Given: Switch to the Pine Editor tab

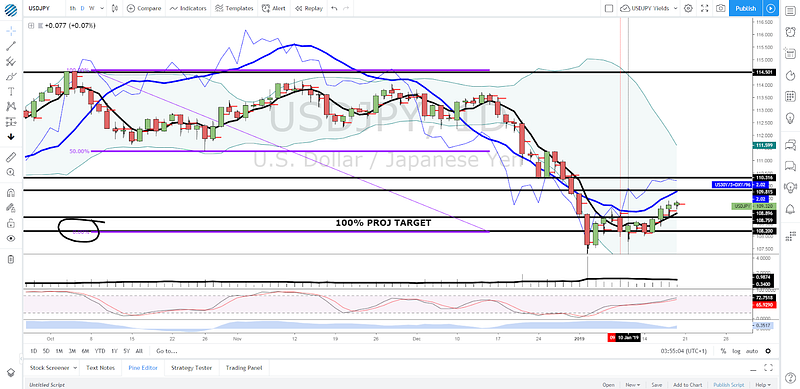Looking at the screenshot, I should [143, 368].
